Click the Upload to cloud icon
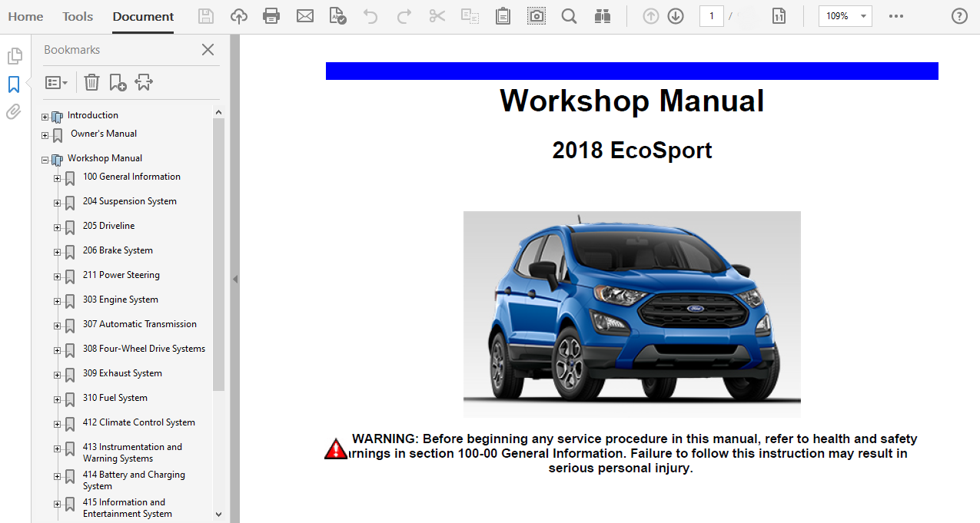The height and width of the screenshot is (523, 980). point(239,16)
